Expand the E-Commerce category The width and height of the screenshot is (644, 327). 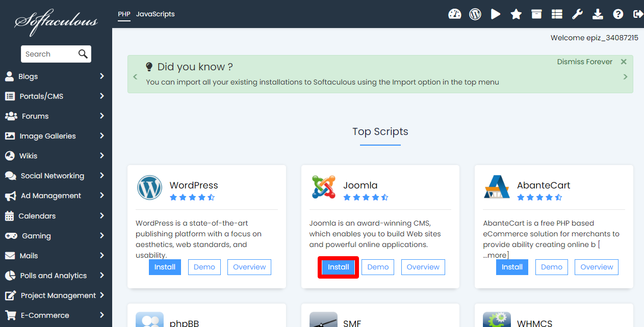click(56, 315)
